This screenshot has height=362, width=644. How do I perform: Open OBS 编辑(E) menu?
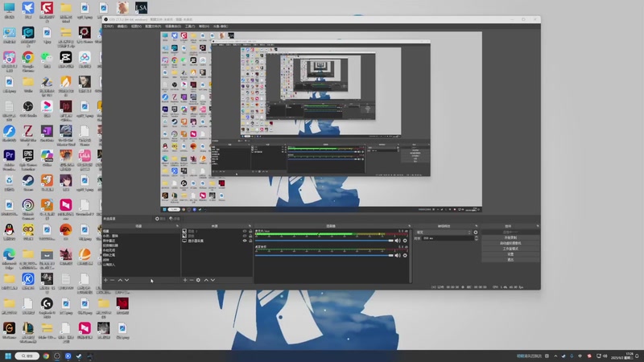click(x=122, y=27)
